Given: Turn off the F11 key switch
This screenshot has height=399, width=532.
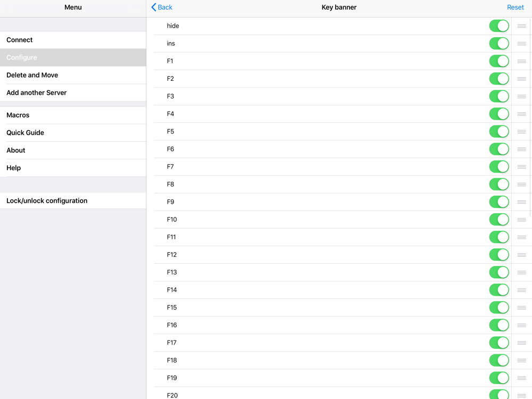Looking at the screenshot, I should [499, 237].
